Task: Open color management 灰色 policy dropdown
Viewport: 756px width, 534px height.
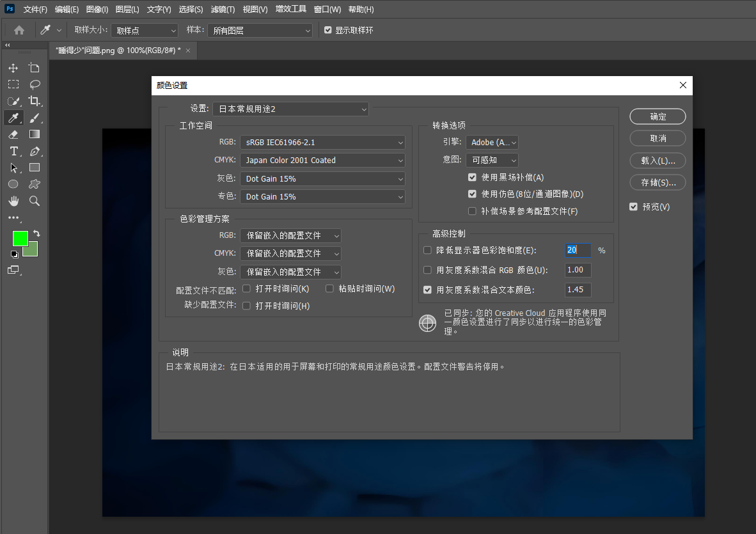Action: point(291,272)
